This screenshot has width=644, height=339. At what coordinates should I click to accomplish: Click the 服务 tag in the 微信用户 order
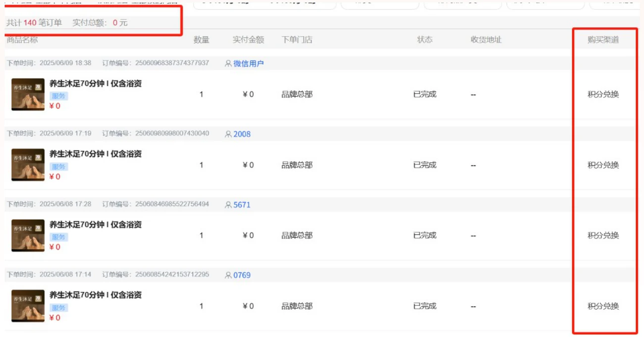(x=59, y=96)
